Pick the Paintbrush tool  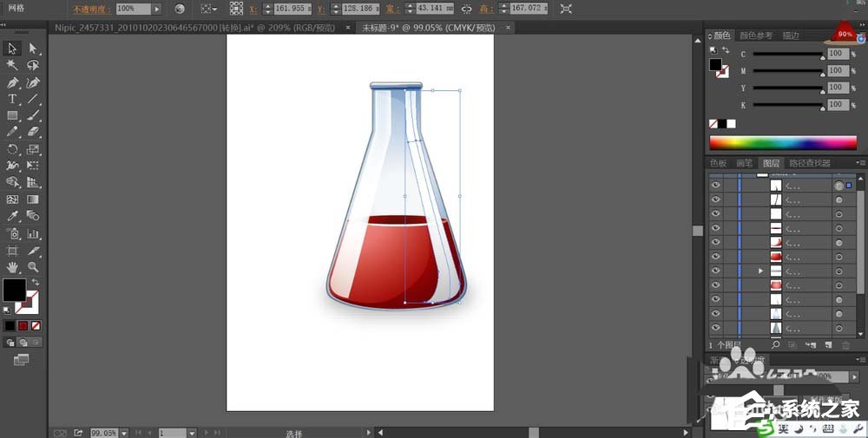pyautogui.click(x=33, y=115)
